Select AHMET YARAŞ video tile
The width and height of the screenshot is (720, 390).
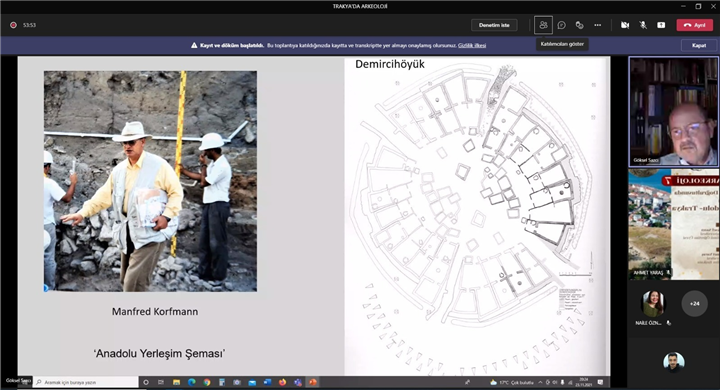click(673, 224)
